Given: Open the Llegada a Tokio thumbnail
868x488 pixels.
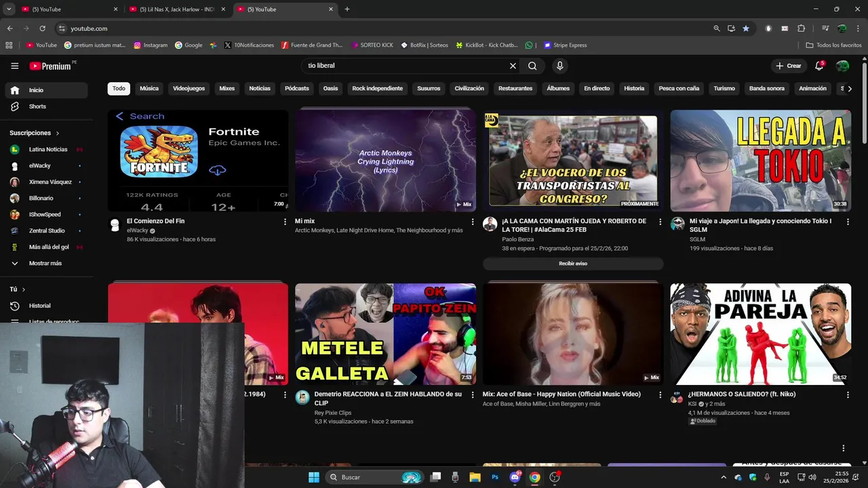Looking at the screenshot, I should 761,161.
